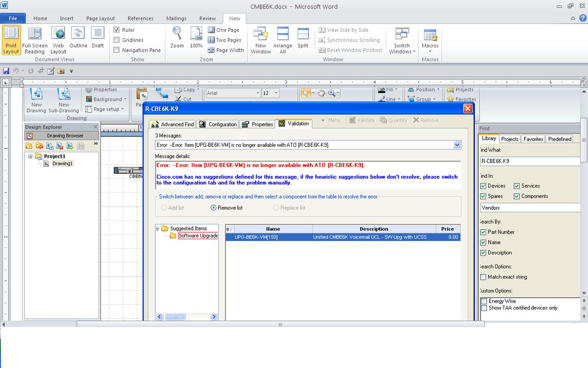Toggle the Services checkbox
The width and height of the screenshot is (588, 368).
pyautogui.click(x=517, y=186)
